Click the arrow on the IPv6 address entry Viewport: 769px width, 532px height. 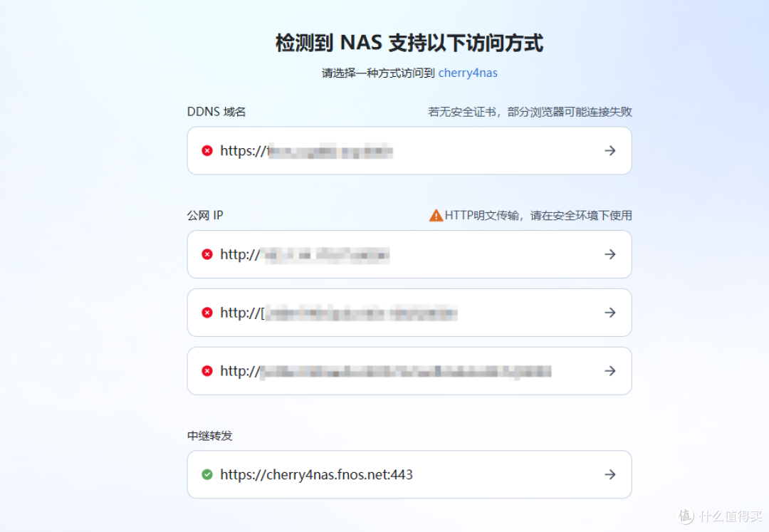click(x=610, y=312)
